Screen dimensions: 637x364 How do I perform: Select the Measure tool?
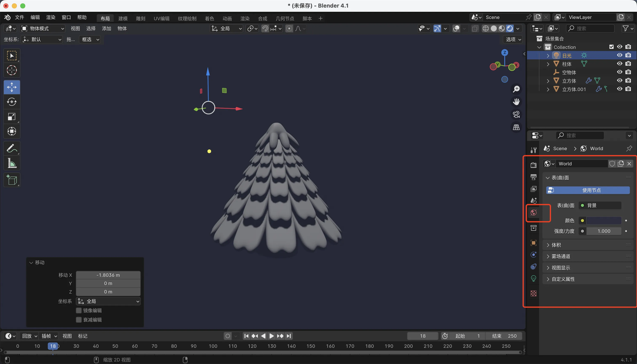tap(12, 163)
